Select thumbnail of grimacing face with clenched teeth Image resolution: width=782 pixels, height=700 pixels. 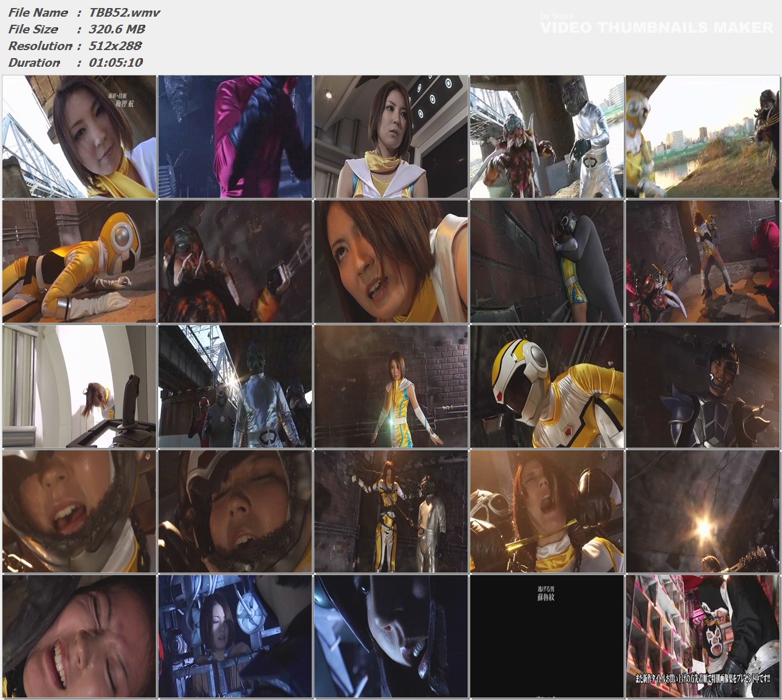coord(79,636)
